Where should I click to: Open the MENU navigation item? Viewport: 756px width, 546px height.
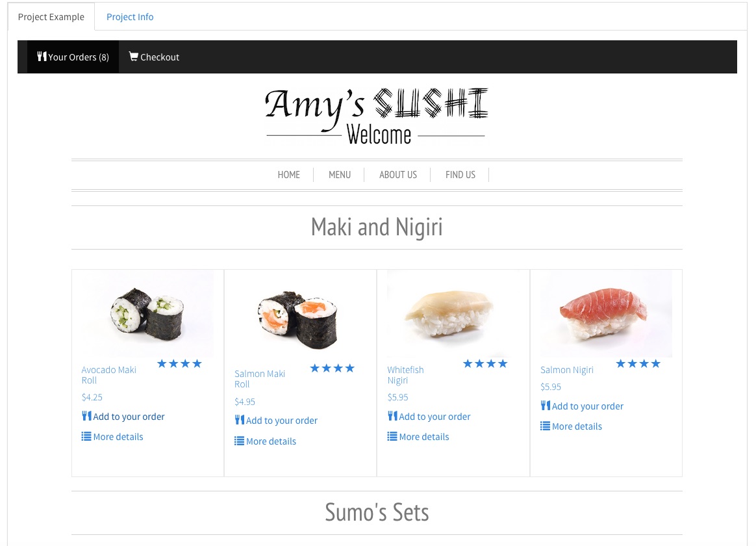[x=340, y=175]
